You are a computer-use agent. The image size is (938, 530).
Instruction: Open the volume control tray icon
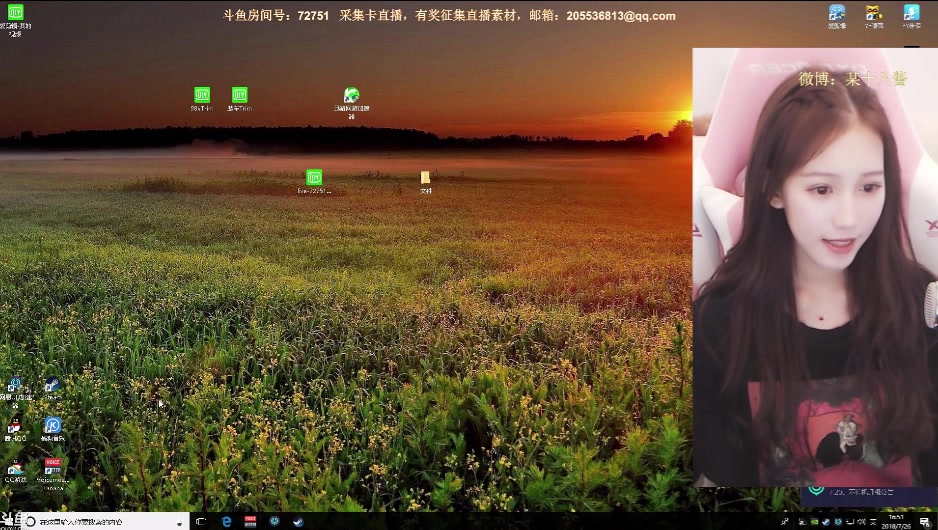coord(861,522)
